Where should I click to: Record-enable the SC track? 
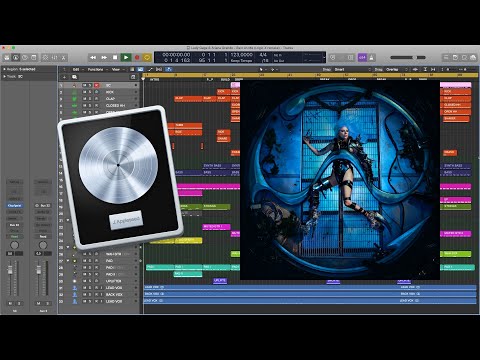(96, 85)
